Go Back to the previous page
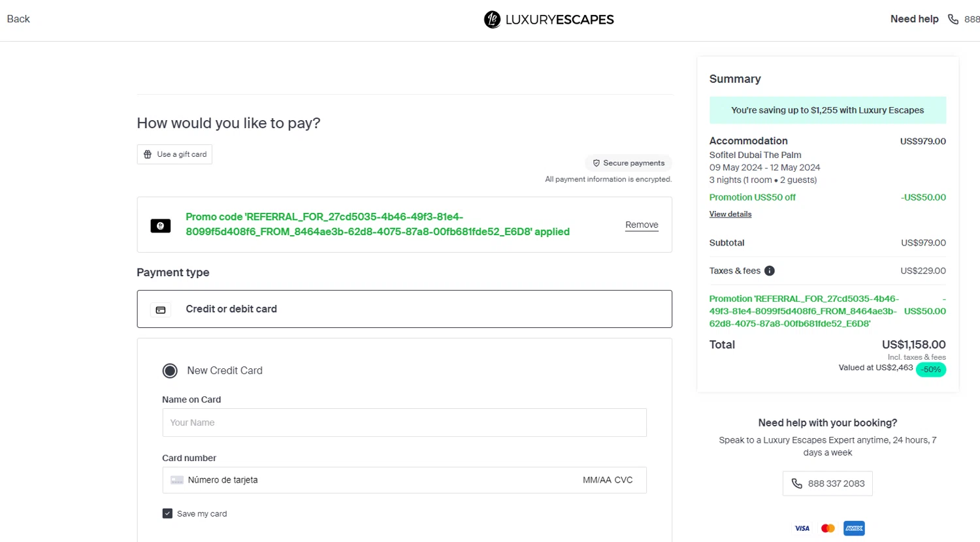 click(x=18, y=19)
